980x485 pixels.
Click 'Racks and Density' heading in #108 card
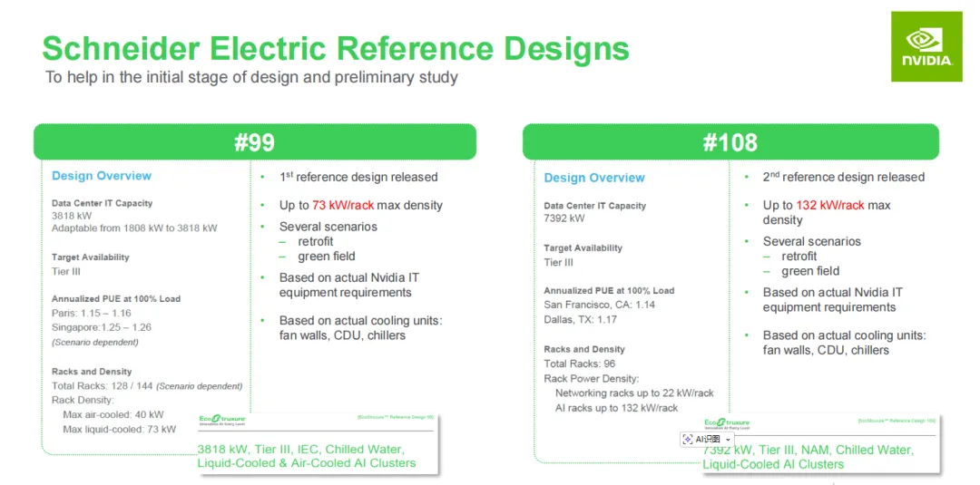click(583, 349)
